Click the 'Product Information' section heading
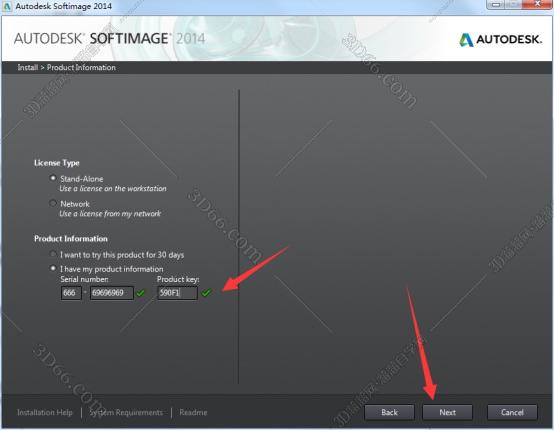 (x=71, y=238)
